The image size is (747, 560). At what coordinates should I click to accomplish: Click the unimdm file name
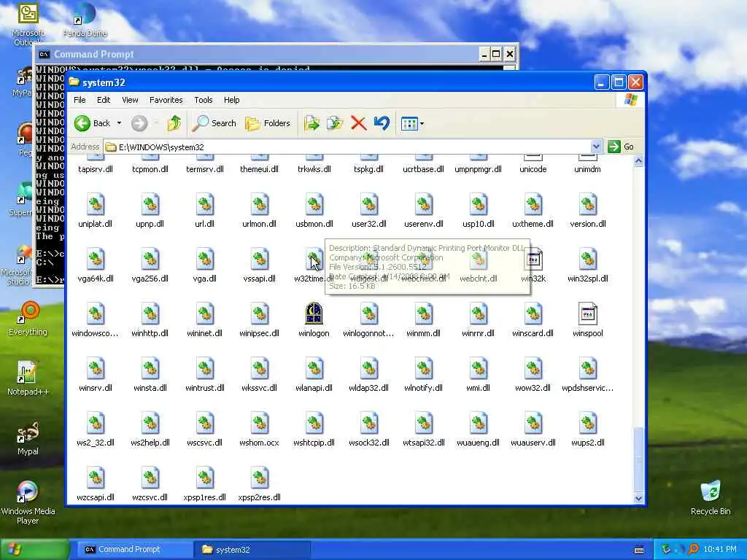pos(587,169)
